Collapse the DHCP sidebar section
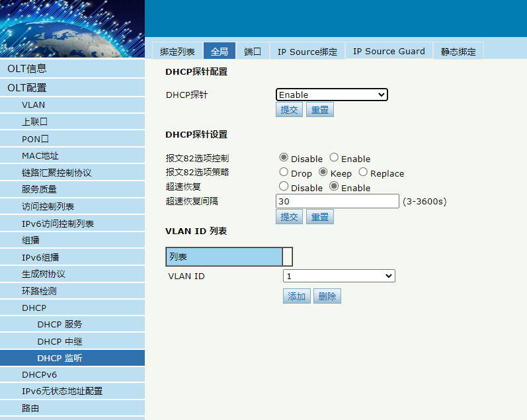 pyautogui.click(x=72, y=308)
